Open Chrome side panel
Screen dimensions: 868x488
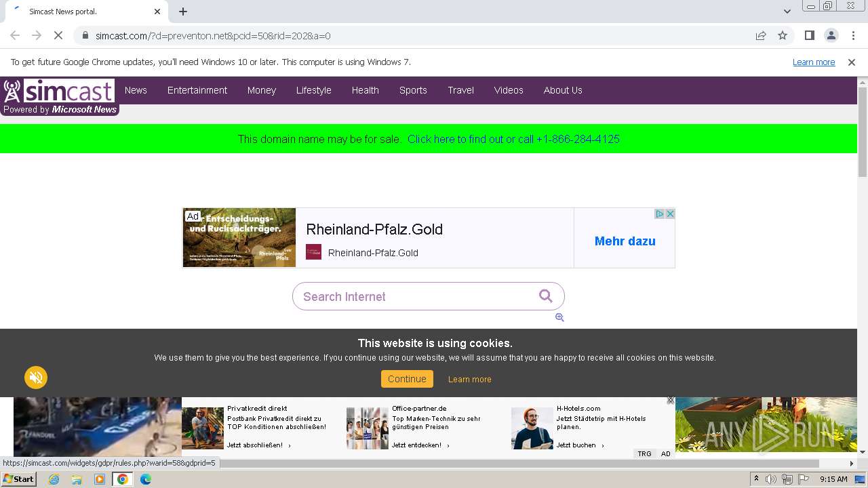point(809,35)
